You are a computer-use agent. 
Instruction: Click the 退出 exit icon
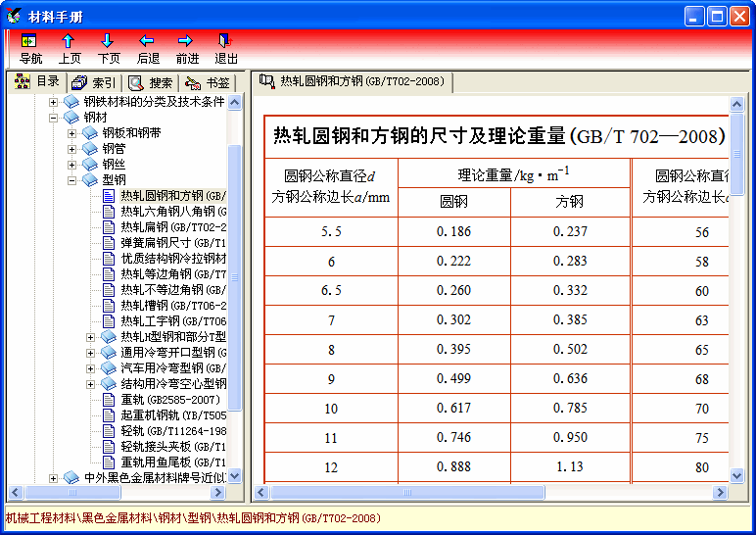point(226,48)
